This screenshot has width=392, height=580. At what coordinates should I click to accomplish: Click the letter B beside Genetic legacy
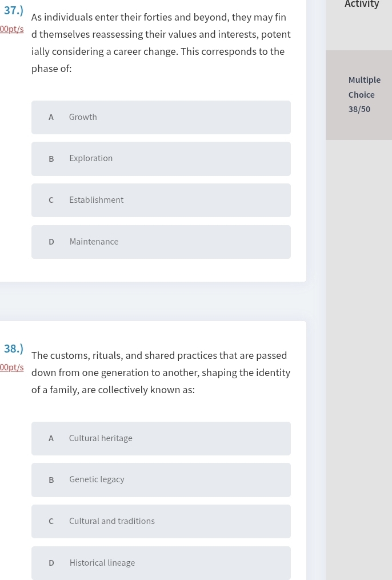(51, 480)
